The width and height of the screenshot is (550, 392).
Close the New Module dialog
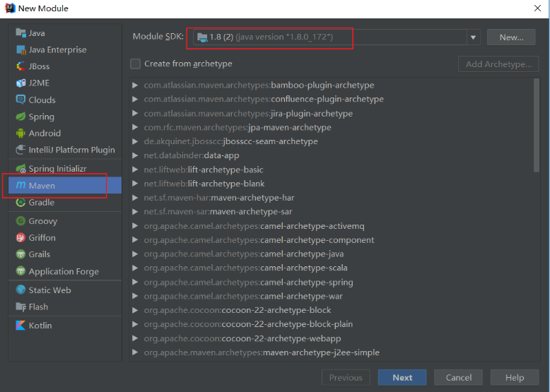pos(537,8)
